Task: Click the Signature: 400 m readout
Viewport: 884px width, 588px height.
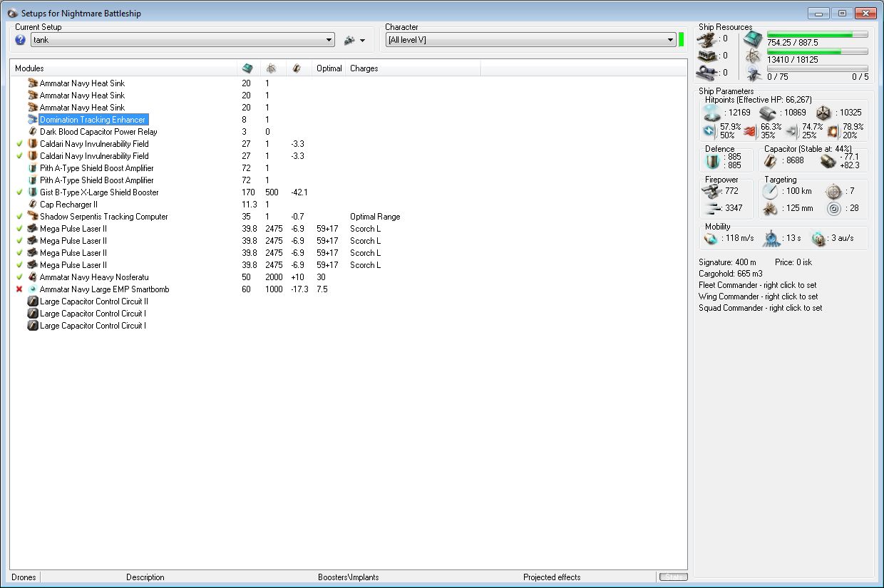Action: (x=727, y=262)
